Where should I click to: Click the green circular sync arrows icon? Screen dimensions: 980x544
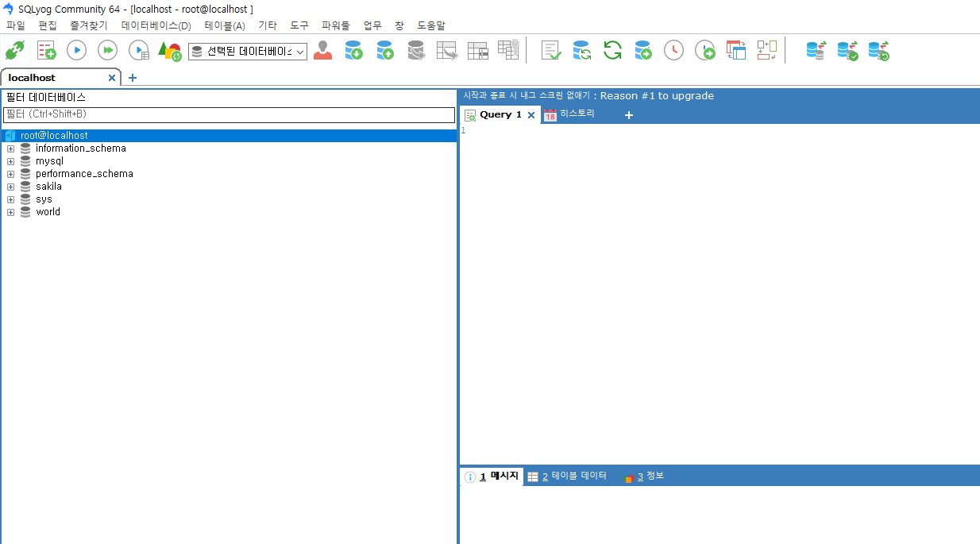pyautogui.click(x=612, y=51)
